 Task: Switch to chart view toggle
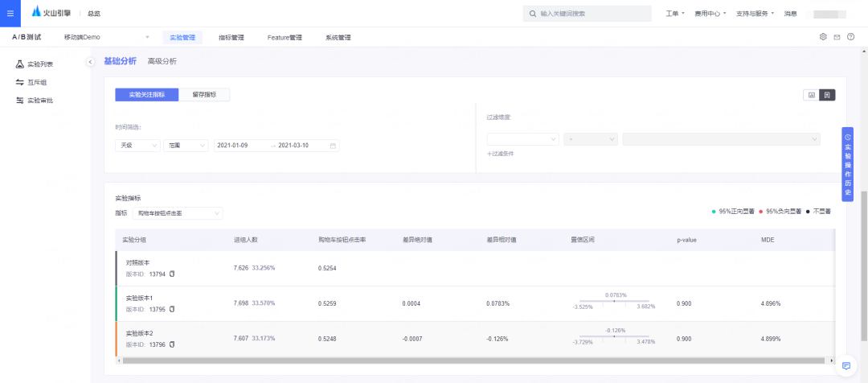coord(812,95)
